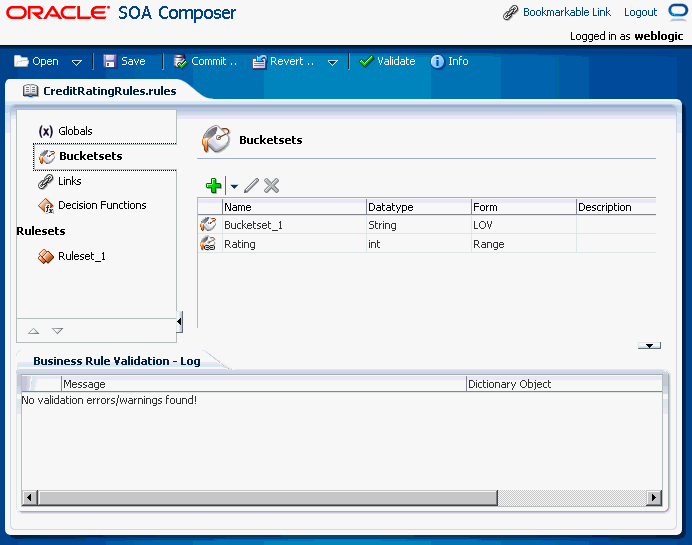Click the Validate button label

tap(396, 61)
